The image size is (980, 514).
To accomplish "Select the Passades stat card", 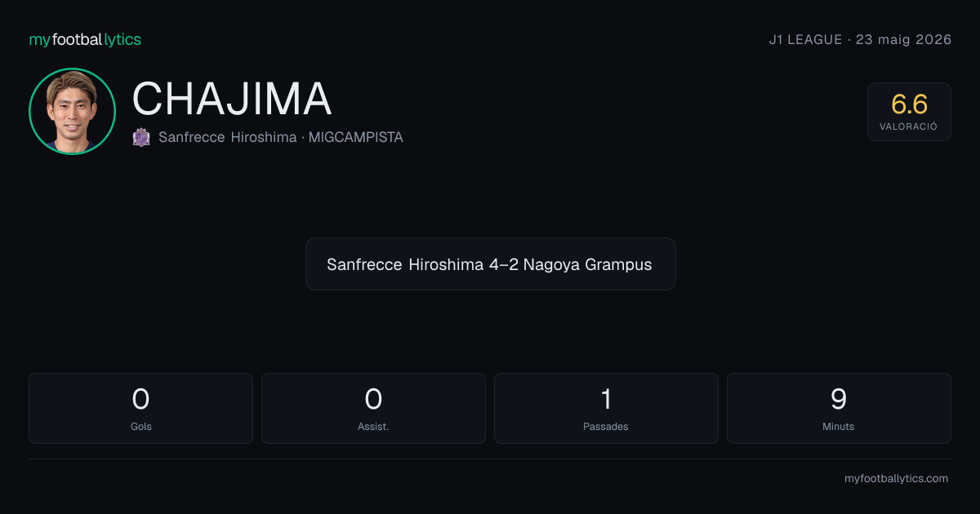I will 606,408.
